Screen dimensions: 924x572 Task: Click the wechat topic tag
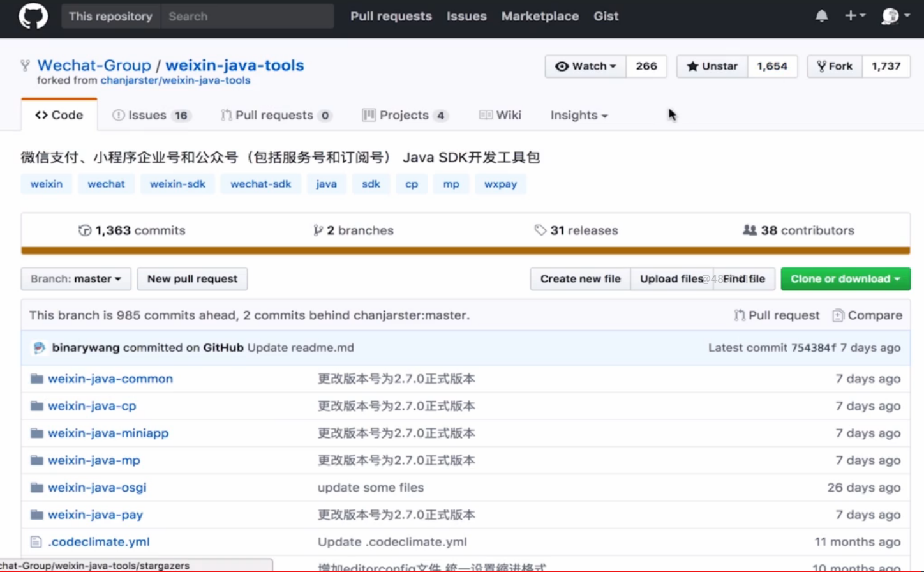[106, 184]
